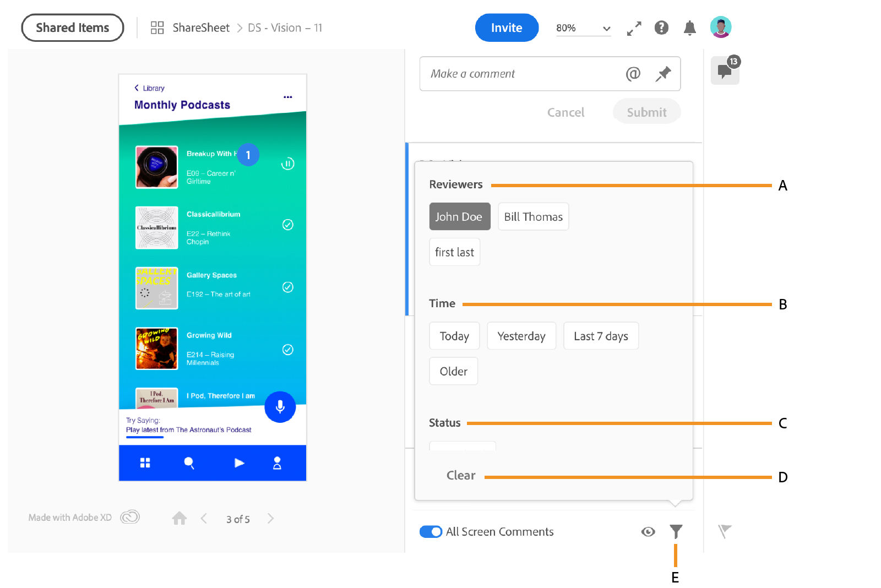881x588 pixels.
Task: Click the 'DS - Vision – 11' breadcrumb text
Action: (x=285, y=28)
